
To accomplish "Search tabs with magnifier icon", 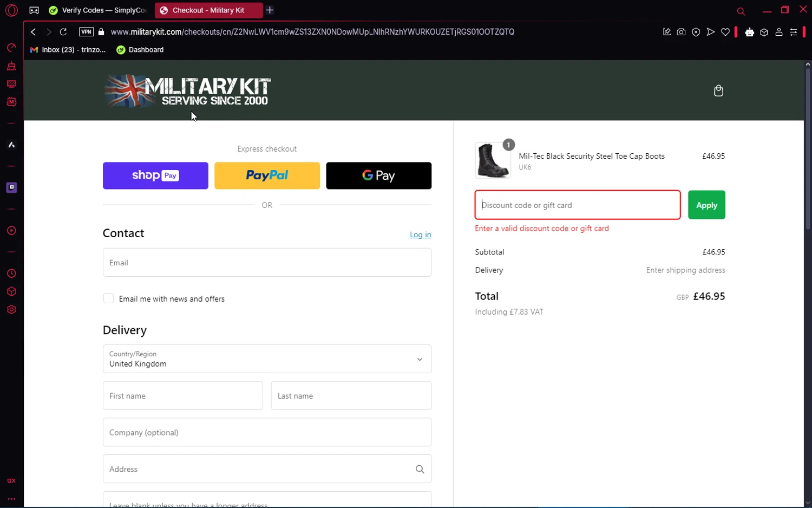I will 741,11.
